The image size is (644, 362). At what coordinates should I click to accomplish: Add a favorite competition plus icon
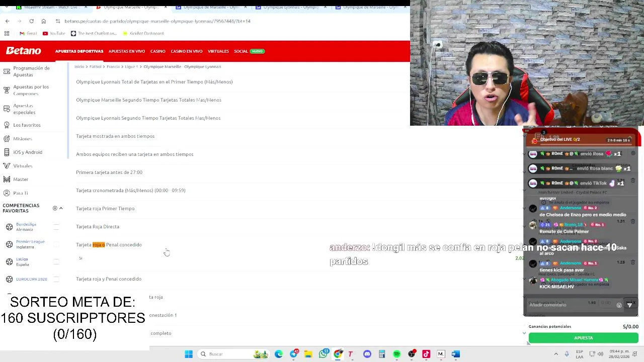coord(55,208)
